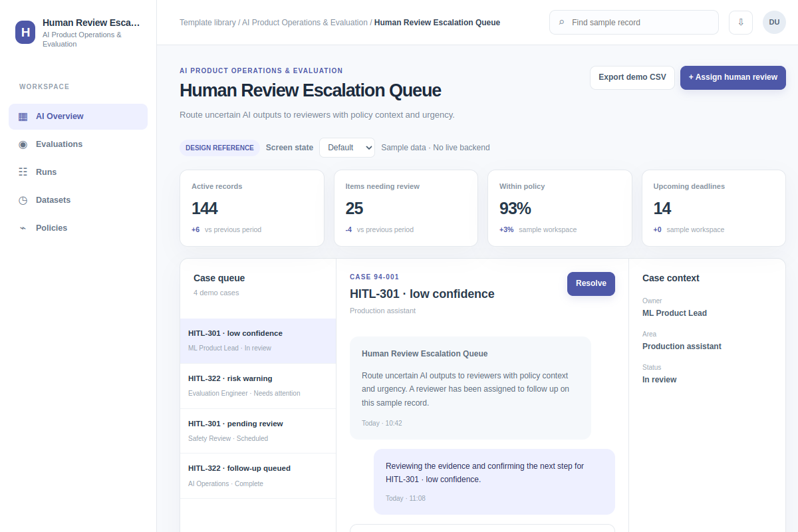This screenshot has height=532, width=798.
Task: Click the WORKSPACE sidebar label
Action: (x=45, y=87)
